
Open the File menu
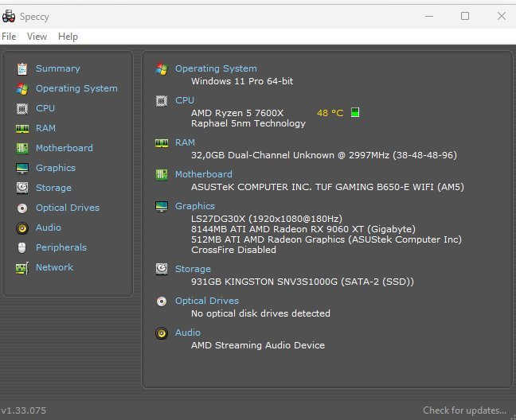click(x=9, y=37)
